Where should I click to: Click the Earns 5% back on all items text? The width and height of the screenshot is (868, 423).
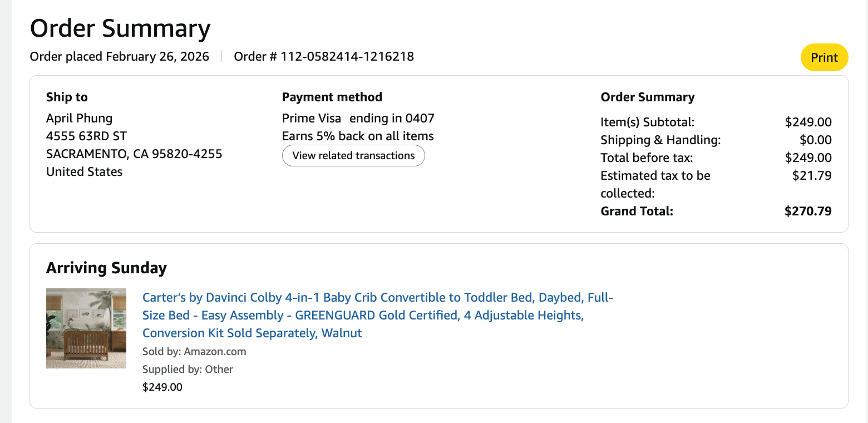point(358,136)
